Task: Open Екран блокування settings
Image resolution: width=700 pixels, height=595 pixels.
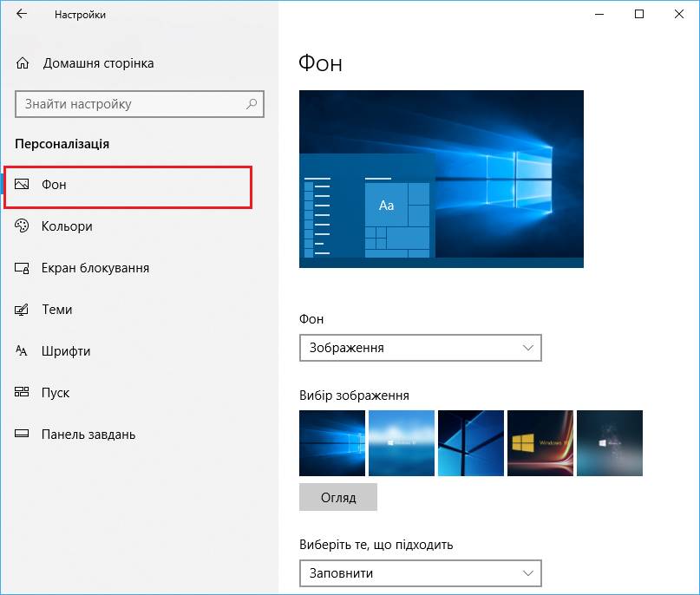Action: [x=95, y=268]
